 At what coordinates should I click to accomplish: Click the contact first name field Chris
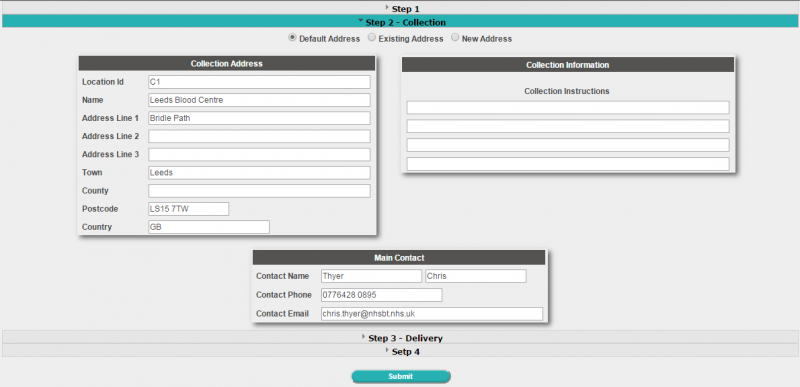pos(476,276)
